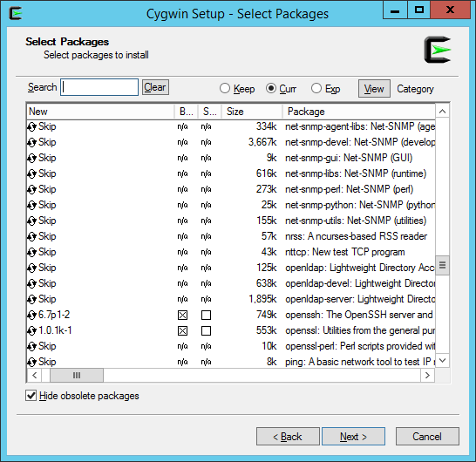Click the S... column header
The image size is (476, 462).
[x=210, y=112]
